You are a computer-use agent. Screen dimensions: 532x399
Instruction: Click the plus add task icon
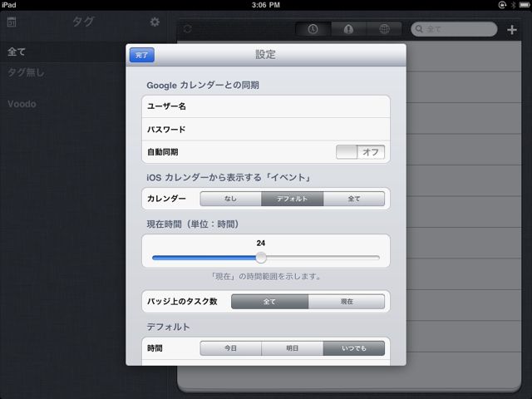(x=512, y=30)
